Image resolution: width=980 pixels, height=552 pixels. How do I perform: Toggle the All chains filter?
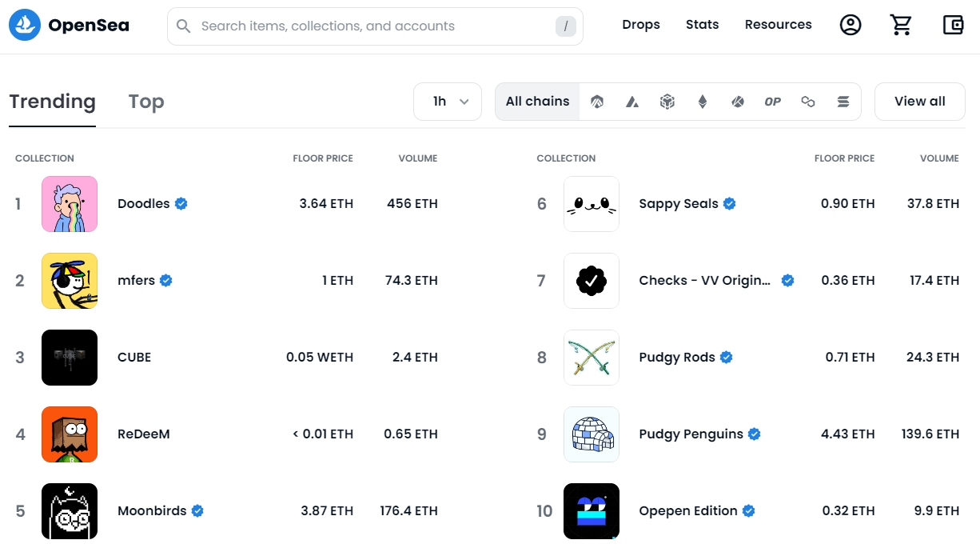tap(537, 101)
